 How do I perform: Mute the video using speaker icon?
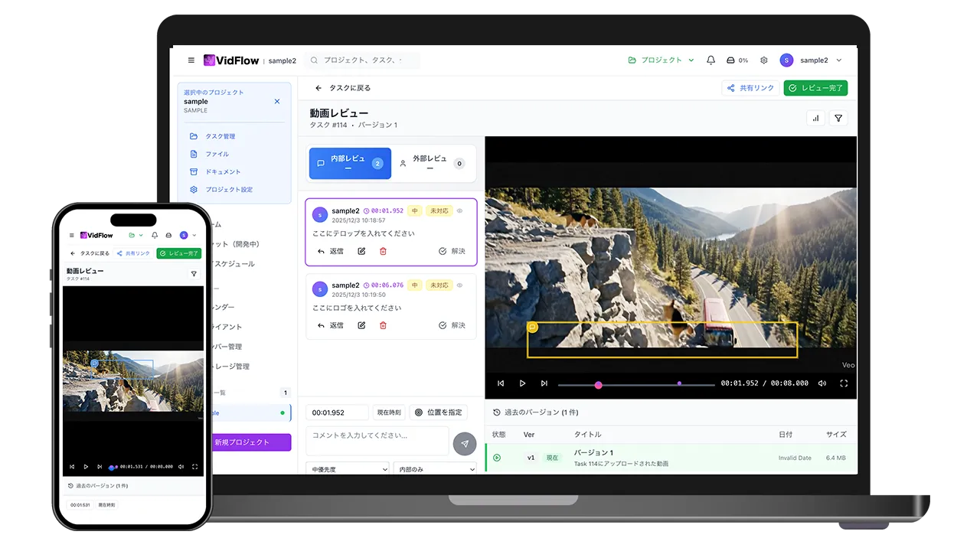822,383
